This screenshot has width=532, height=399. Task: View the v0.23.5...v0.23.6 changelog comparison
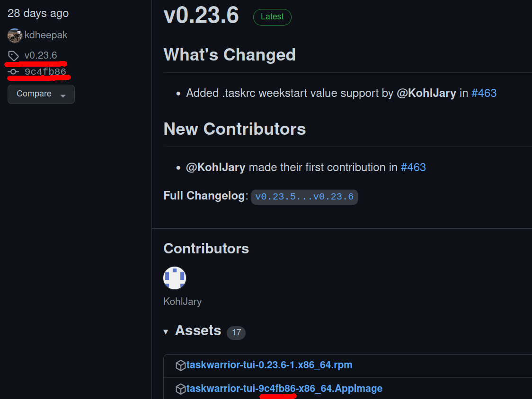[304, 197]
